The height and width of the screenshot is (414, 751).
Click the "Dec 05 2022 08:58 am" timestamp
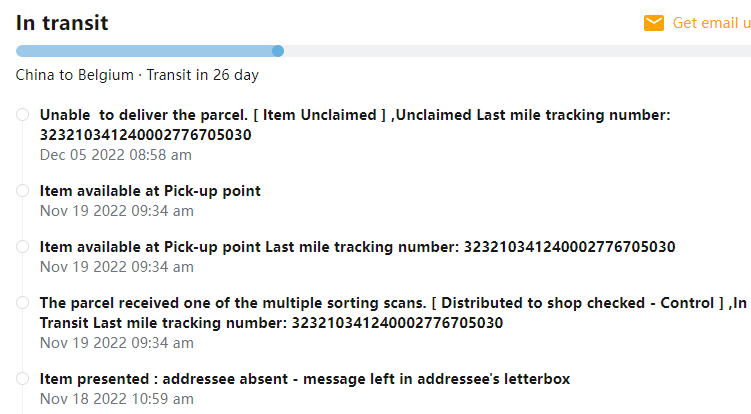(116, 155)
